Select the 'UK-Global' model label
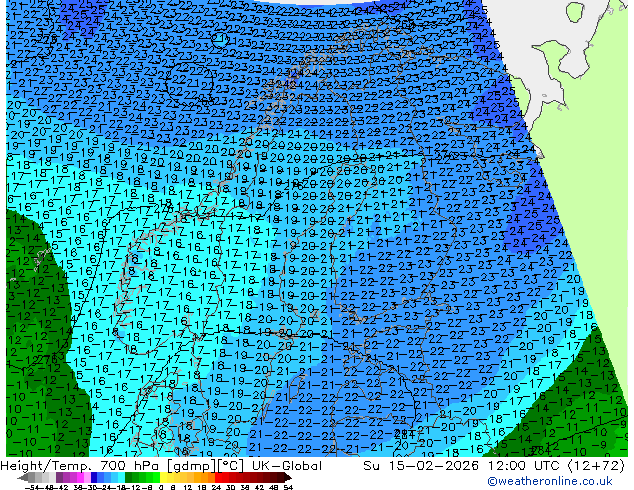634x490 pixels. 287,466
